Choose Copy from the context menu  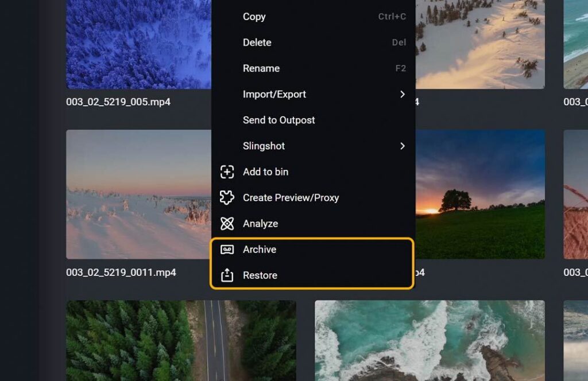(x=254, y=17)
